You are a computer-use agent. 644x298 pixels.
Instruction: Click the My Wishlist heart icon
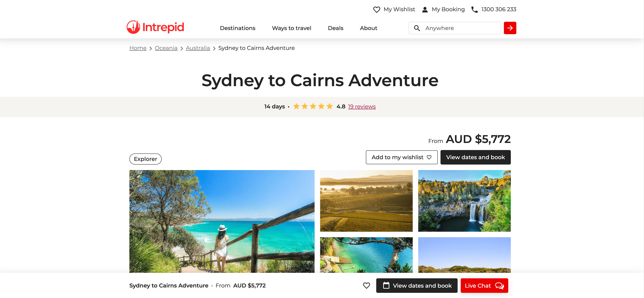coord(376,9)
